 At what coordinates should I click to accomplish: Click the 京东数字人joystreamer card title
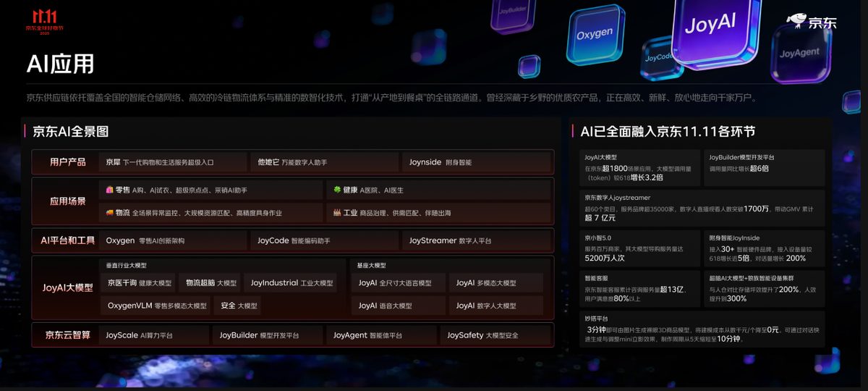coord(618,197)
